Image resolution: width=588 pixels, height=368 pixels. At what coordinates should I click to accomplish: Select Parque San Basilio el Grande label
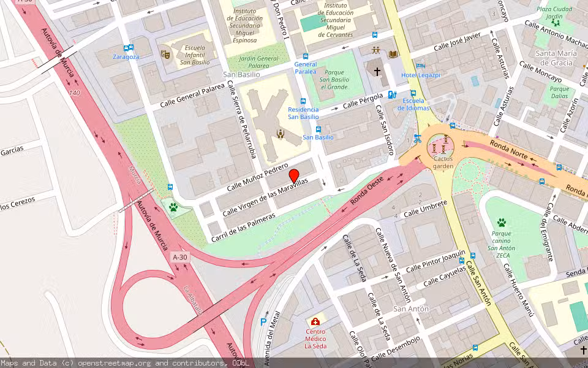click(x=334, y=80)
